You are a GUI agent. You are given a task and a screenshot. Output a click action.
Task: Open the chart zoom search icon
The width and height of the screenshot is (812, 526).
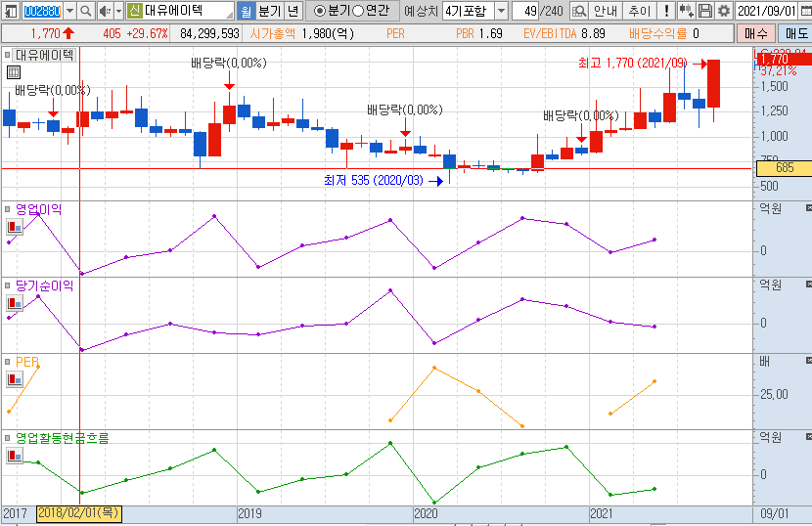[x=579, y=11]
